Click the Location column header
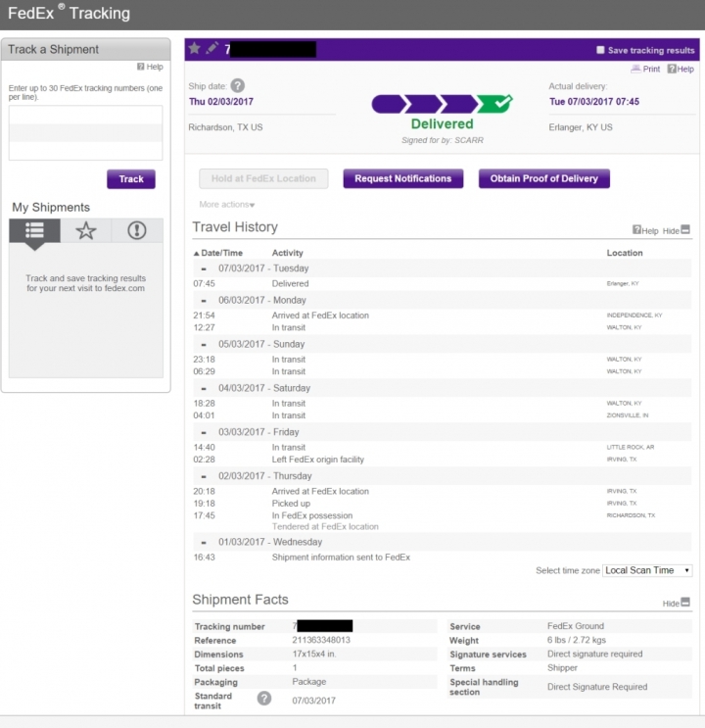Viewport: 705px width, 728px height. pos(625,253)
